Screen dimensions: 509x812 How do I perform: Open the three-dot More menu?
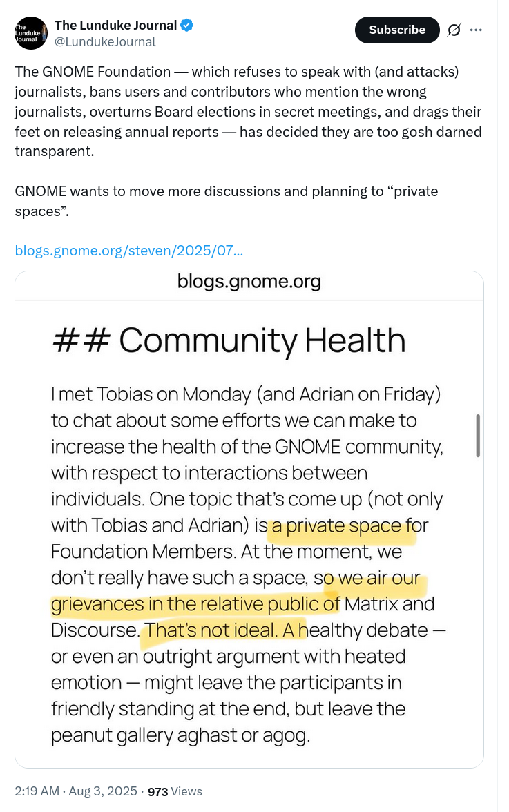click(476, 30)
